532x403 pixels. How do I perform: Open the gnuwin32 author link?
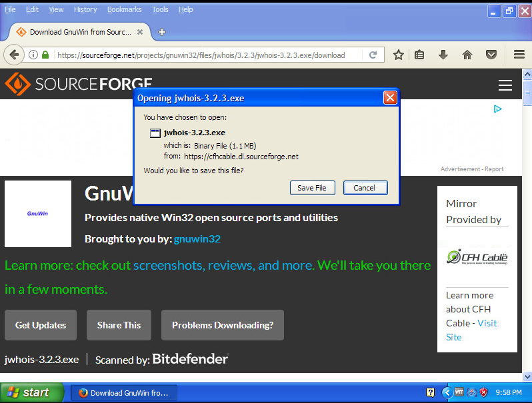(197, 239)
